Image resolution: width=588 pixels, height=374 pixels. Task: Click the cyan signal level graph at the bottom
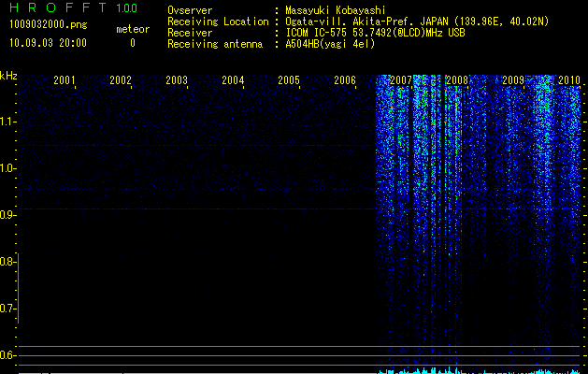pos(299,370)
